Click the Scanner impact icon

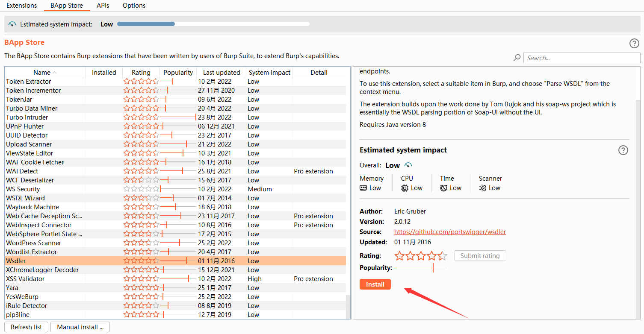pyautogui.click(x=483, y=188)
